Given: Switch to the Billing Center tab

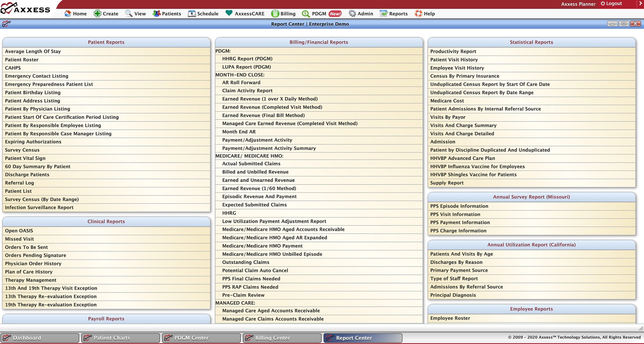Looking at the screenshot, I should point(282,338).
